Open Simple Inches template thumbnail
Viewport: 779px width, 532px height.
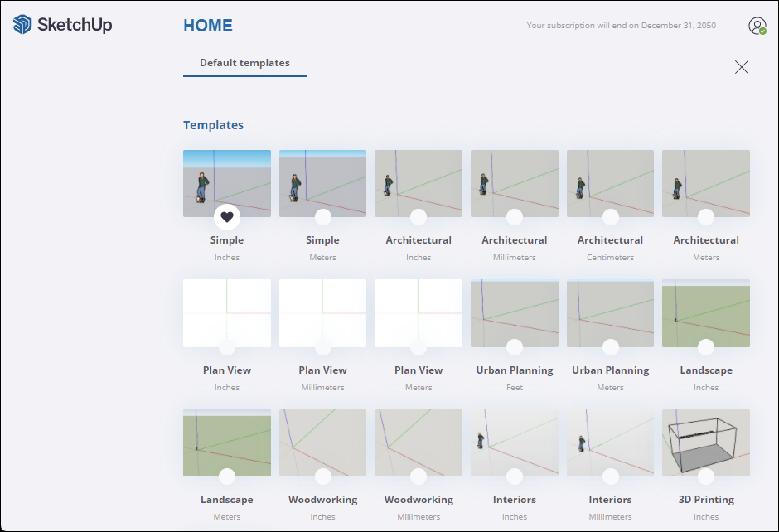click(x=227, y=181)
